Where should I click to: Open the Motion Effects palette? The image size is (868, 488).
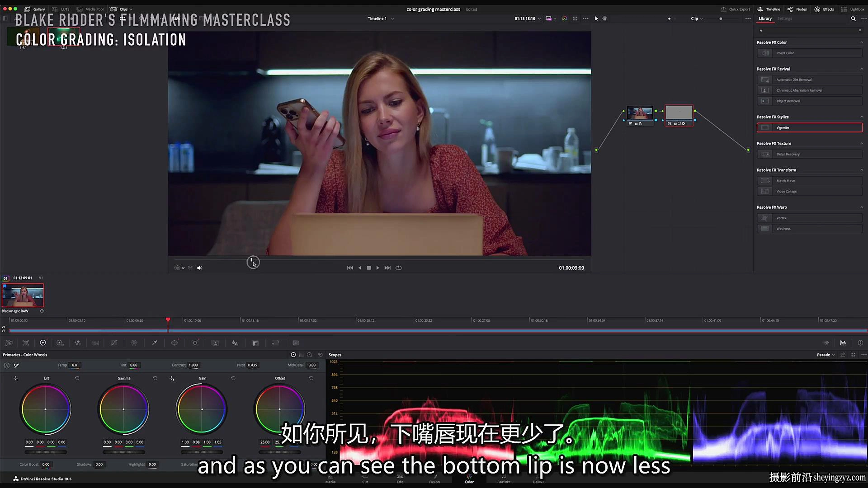pos(95,343)
